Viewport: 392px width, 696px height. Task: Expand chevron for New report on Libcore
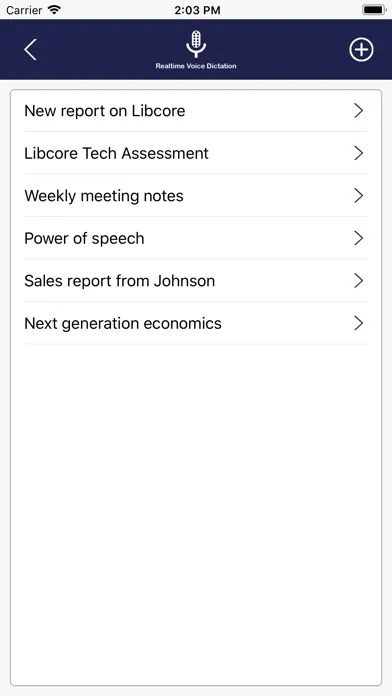359,111
